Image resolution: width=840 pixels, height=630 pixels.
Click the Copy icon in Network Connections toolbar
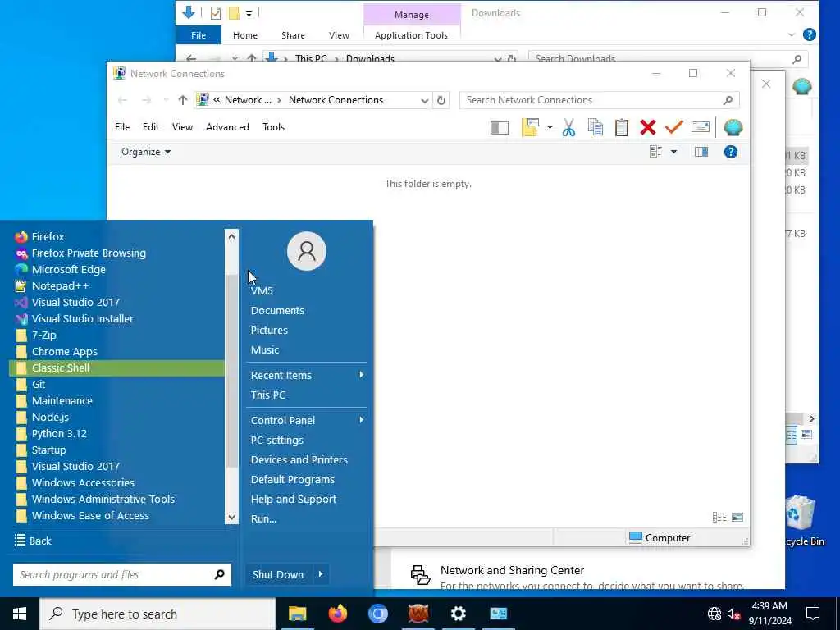tap(596, 127)
